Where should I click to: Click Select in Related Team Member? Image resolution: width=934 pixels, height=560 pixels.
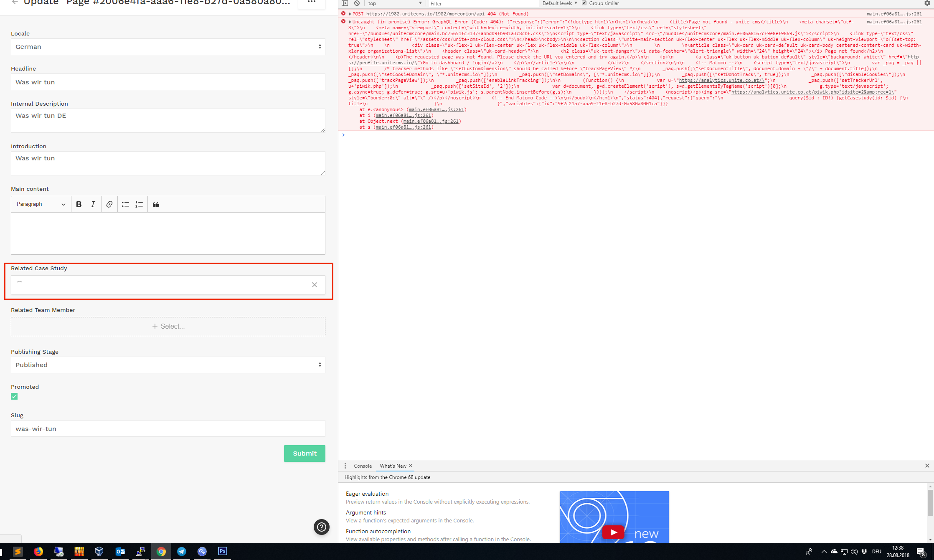coord(168,327)
